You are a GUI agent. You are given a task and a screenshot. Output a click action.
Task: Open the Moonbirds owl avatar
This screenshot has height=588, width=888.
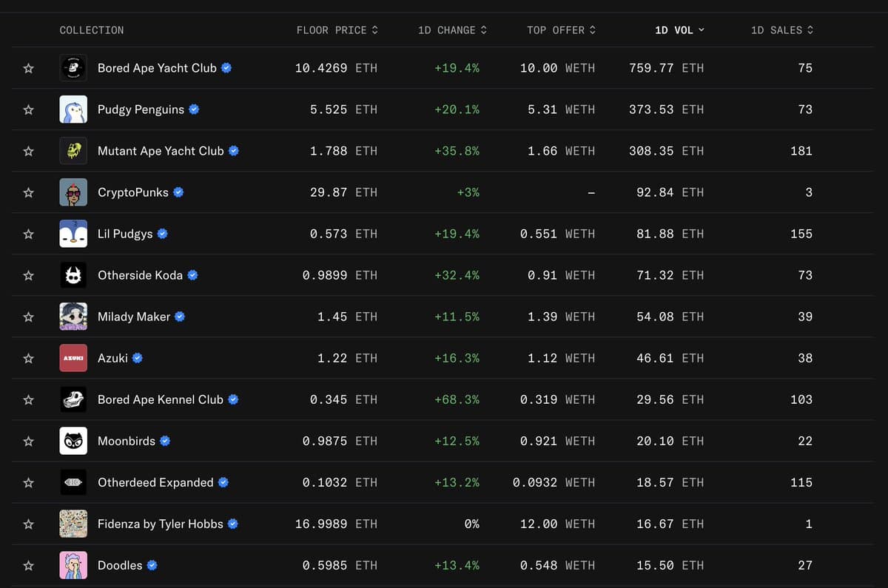click(x=73, y=441)
